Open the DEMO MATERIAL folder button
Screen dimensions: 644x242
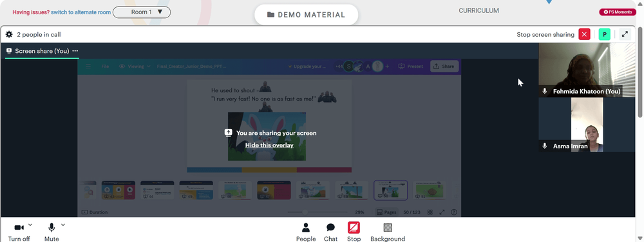(x=306, y=15)
